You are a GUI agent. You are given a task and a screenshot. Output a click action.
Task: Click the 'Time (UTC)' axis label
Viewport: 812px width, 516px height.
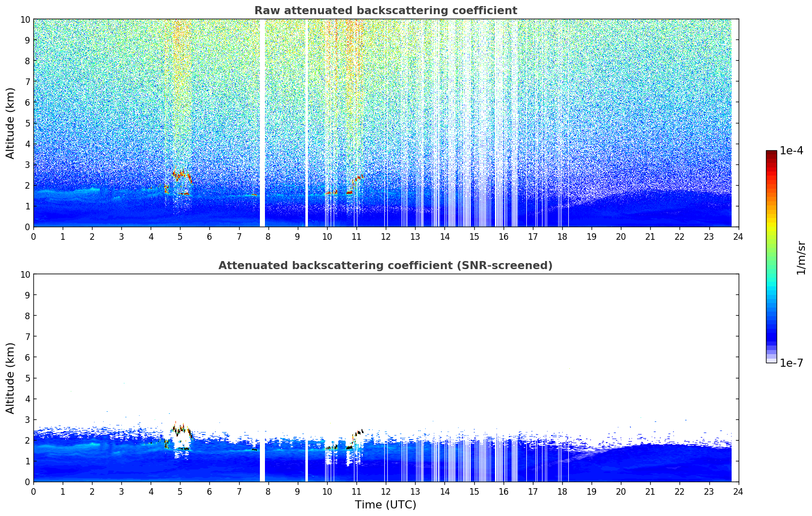pos(385,504)
